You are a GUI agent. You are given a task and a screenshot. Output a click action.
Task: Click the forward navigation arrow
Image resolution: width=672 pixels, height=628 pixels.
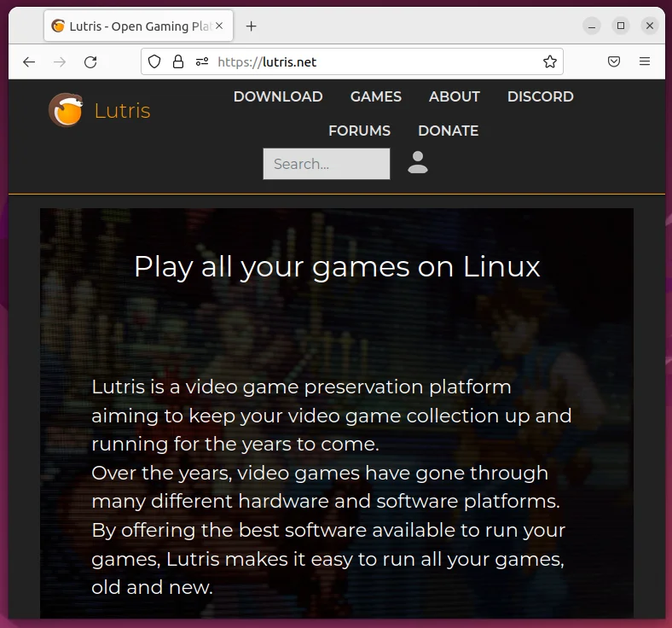coord(60,62)
